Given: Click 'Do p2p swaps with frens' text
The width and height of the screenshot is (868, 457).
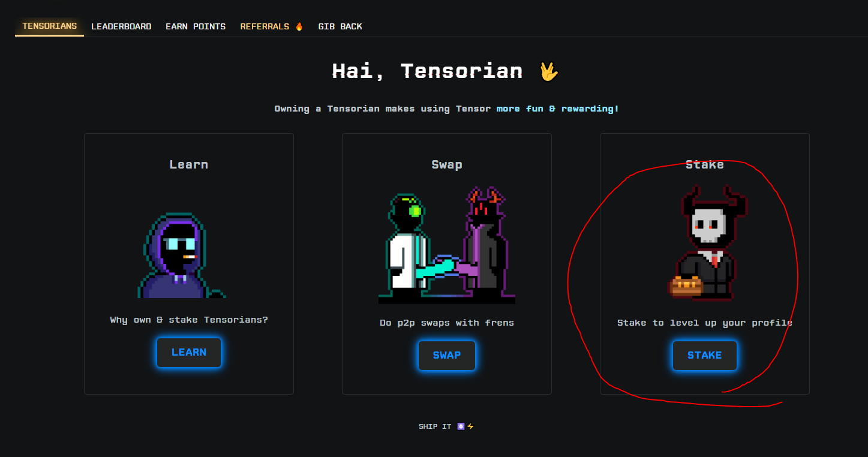Looking at the screenshot, I should [447, 323].
